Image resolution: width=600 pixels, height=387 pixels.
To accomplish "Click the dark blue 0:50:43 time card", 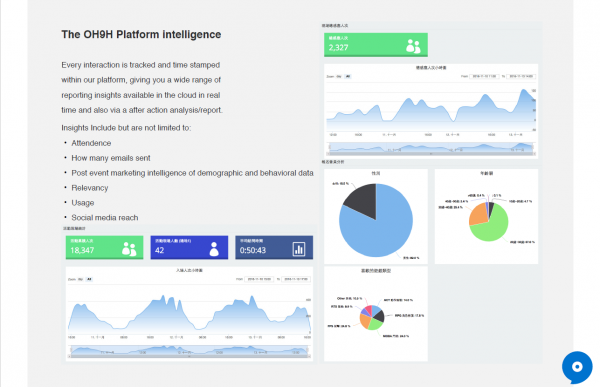I will pyautogui.click(x=274, y=248).
